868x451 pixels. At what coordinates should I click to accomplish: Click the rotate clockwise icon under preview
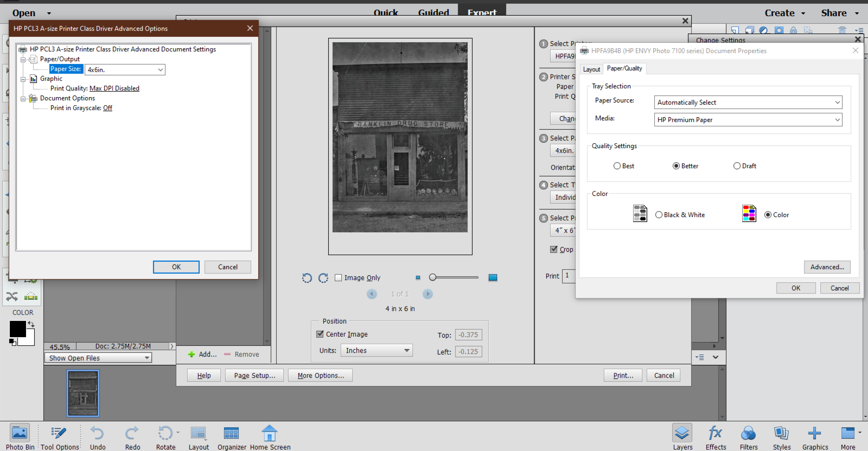(x=323, y=278)
